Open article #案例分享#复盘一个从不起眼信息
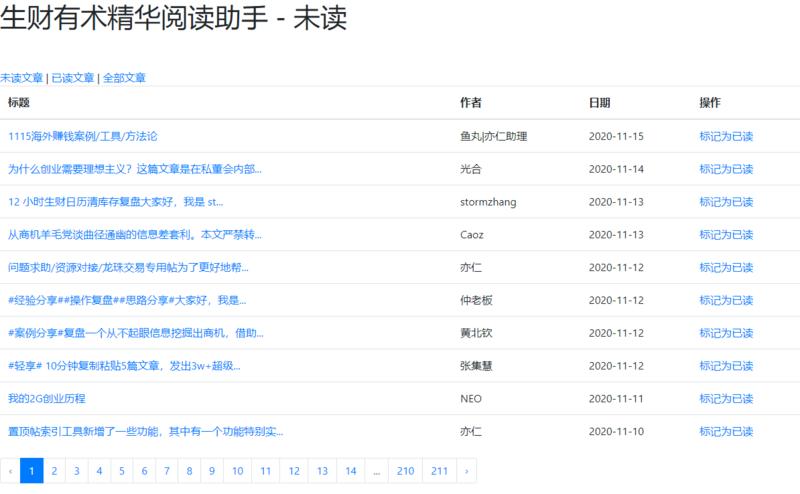800x494 pixels. [136, 333]
